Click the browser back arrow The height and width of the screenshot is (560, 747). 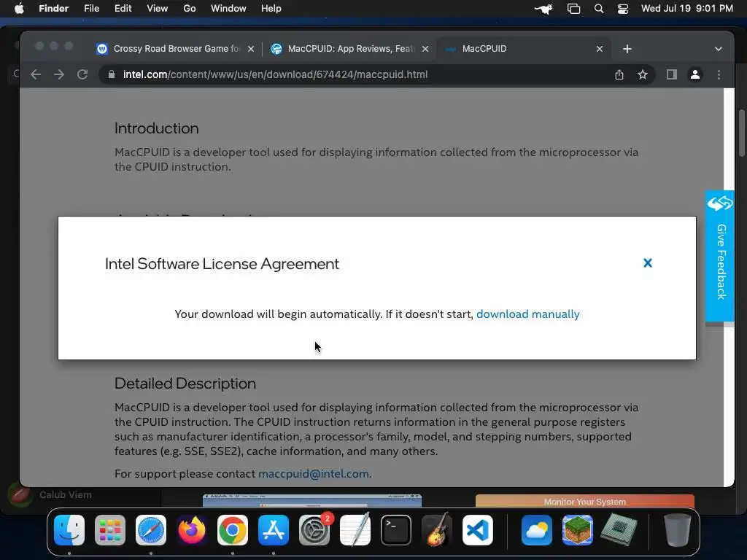[36, 75]
